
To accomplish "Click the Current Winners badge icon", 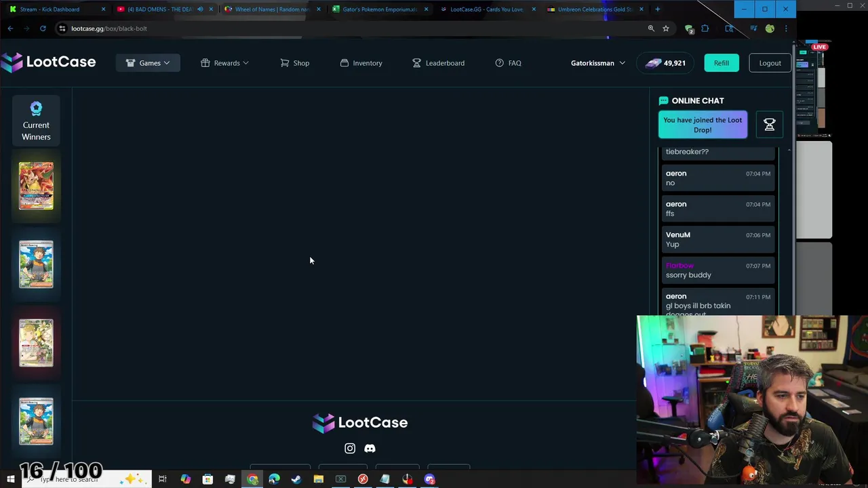I will pyautogui.click(x=36, y=108).
